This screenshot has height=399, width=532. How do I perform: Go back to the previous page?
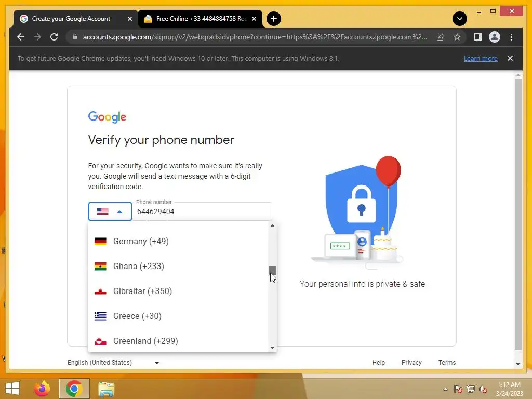21,37
